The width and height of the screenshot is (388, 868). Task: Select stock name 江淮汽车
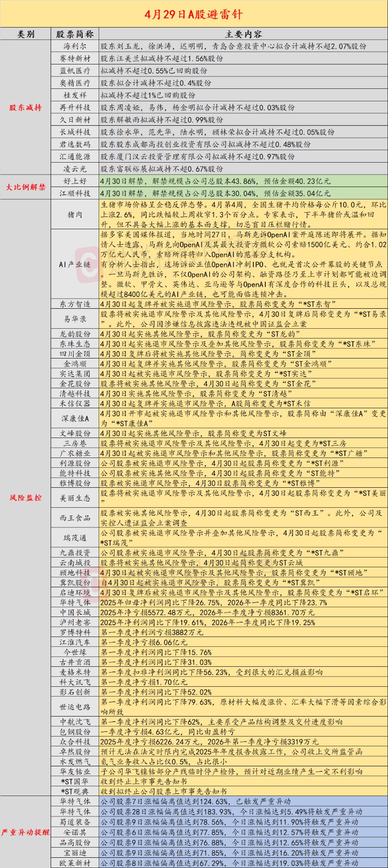(x=75, y=642)
